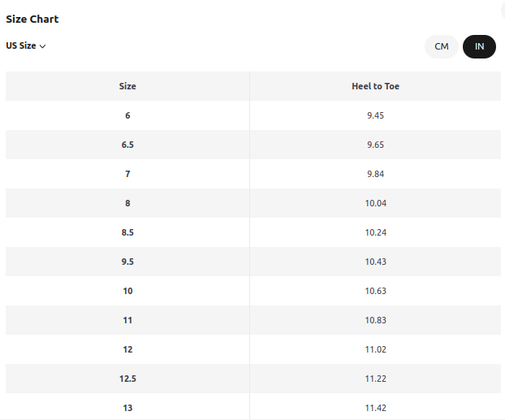The image size is (505, 420).
Task: Click size 9.5 in the chart
Action: click(x=127, y=262)
